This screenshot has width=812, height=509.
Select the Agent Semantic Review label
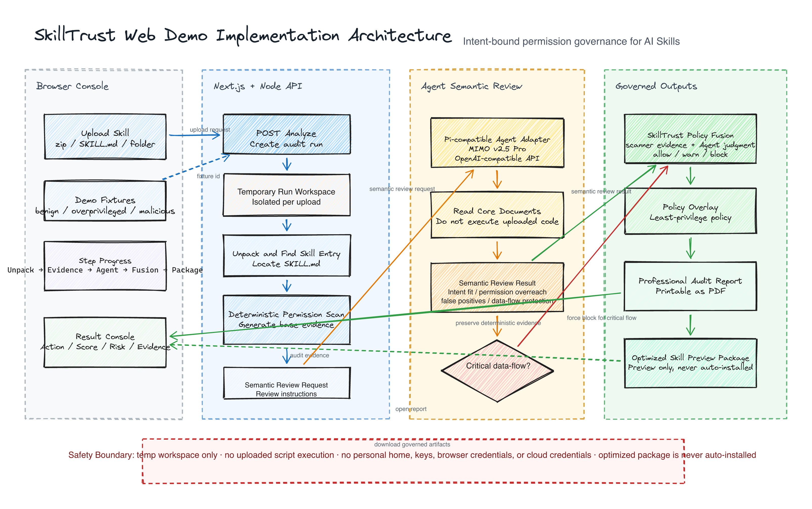[472, 87]
